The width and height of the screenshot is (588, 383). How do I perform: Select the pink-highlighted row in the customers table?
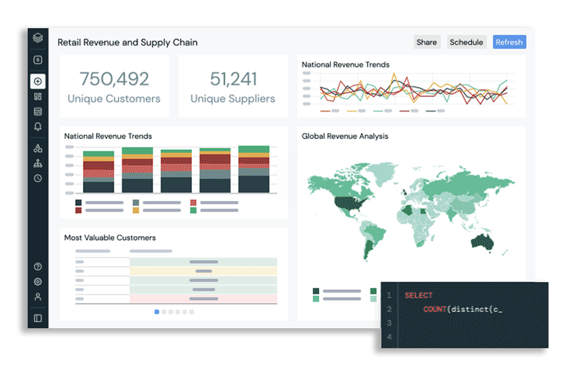[x=176, y=299]
